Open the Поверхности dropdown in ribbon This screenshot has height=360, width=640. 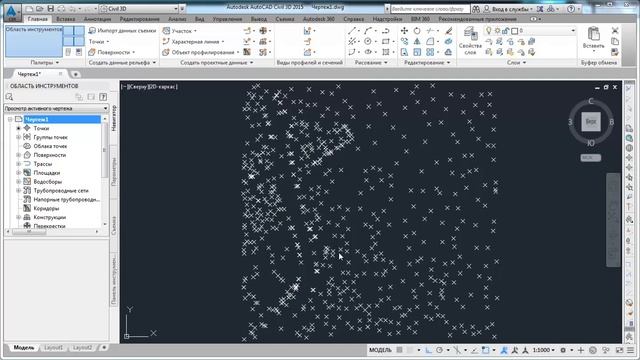(112, 52)
